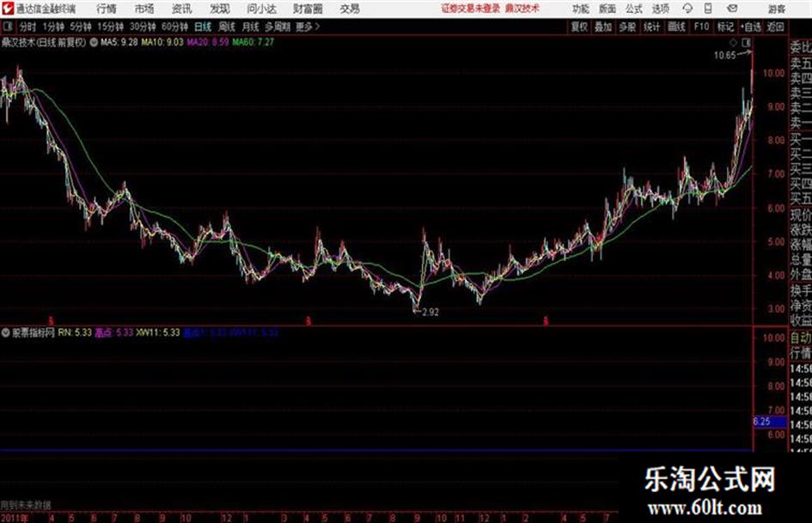Click the mobile phone icon

click(708, 9)
